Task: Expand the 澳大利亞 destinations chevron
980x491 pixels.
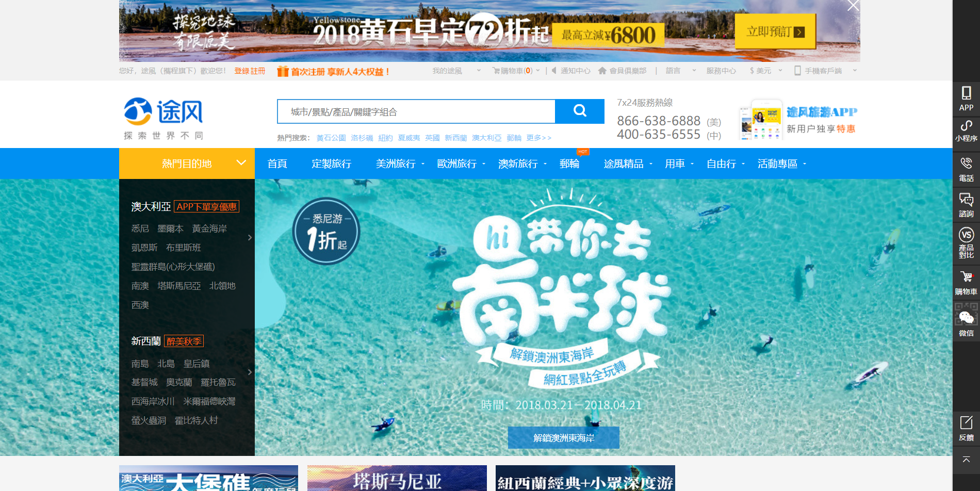Action: point(250,238)
